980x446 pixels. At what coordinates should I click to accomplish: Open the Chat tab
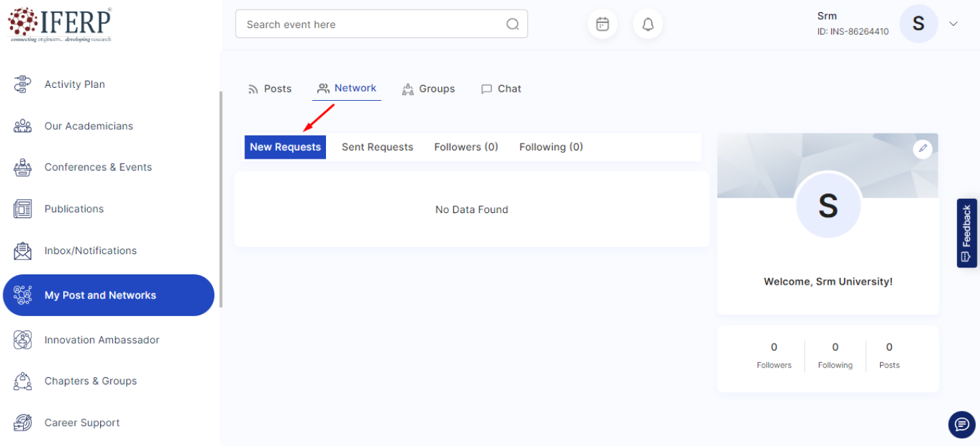pyautogui.click(x=501, y=89)
